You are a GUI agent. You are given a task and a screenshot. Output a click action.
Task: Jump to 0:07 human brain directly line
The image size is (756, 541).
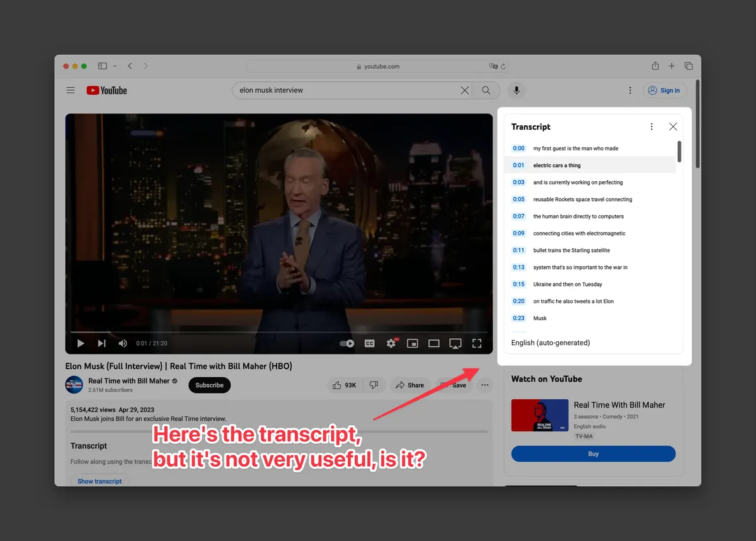coord(590,217)
